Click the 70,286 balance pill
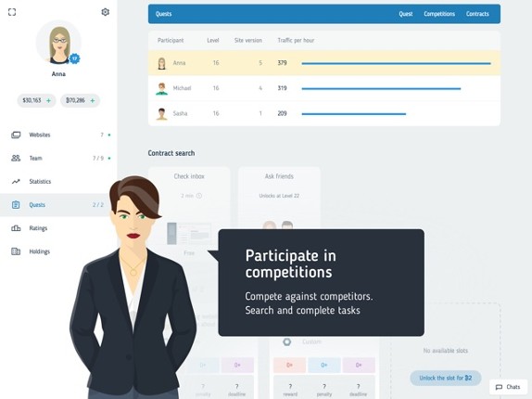The width and height of the screenshot is (532, 399). pyautogui.click(x=80, y=100)
